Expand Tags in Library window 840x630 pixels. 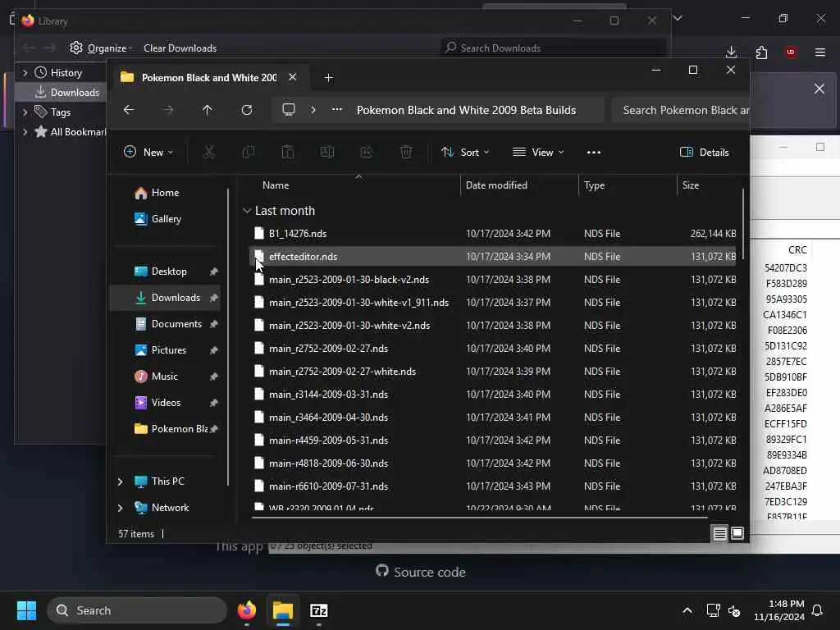(x=25, y=112)
